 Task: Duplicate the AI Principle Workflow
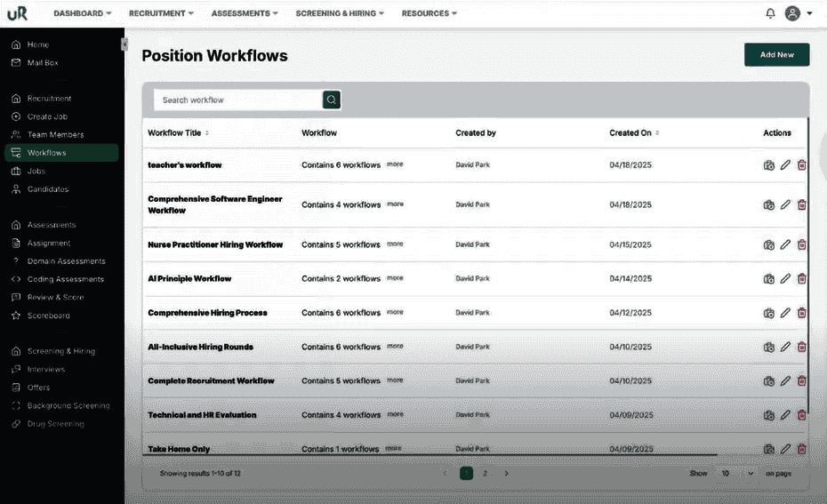(x=769, y=279)
